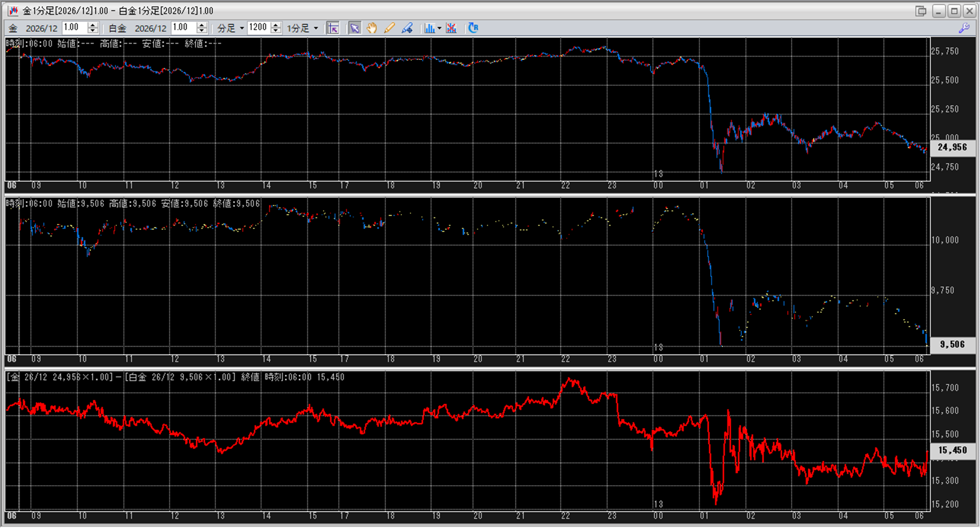This screenshot has height=528, width=980.
Task: Open the wrench settings icon
Action: tap(964, 28)
